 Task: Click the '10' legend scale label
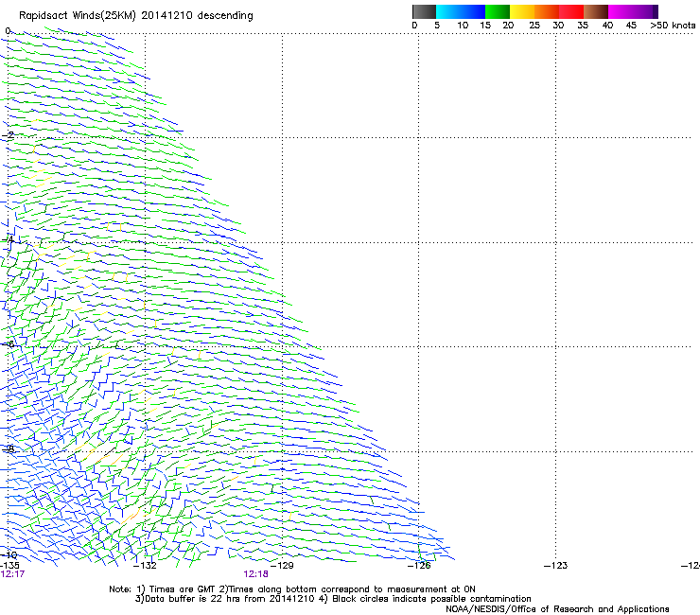(x=463, y=26)
